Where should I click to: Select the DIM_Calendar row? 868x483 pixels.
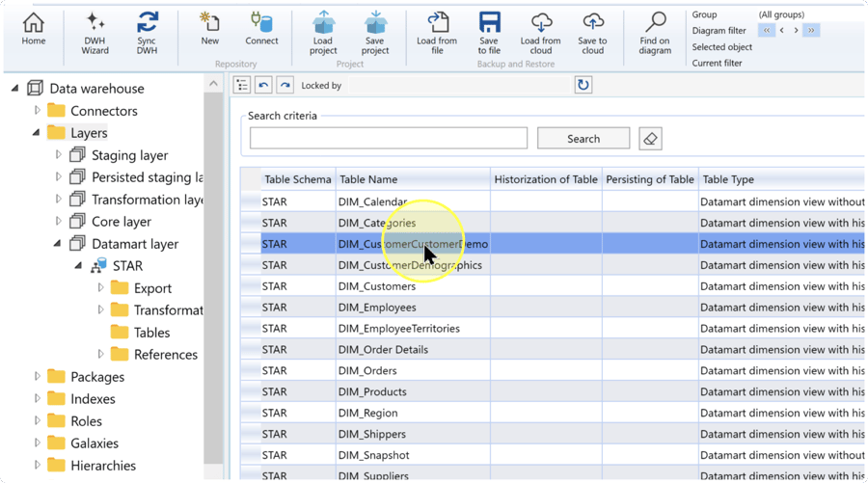553,201
